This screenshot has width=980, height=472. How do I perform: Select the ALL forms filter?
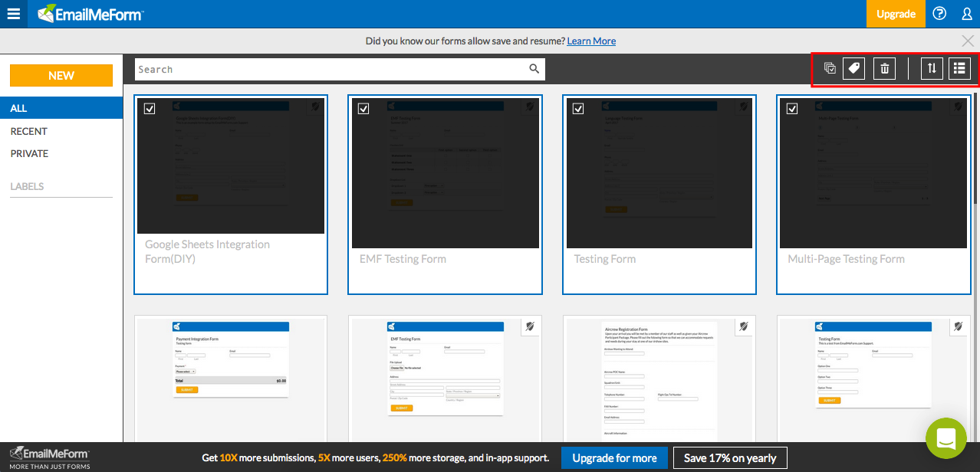61,108
